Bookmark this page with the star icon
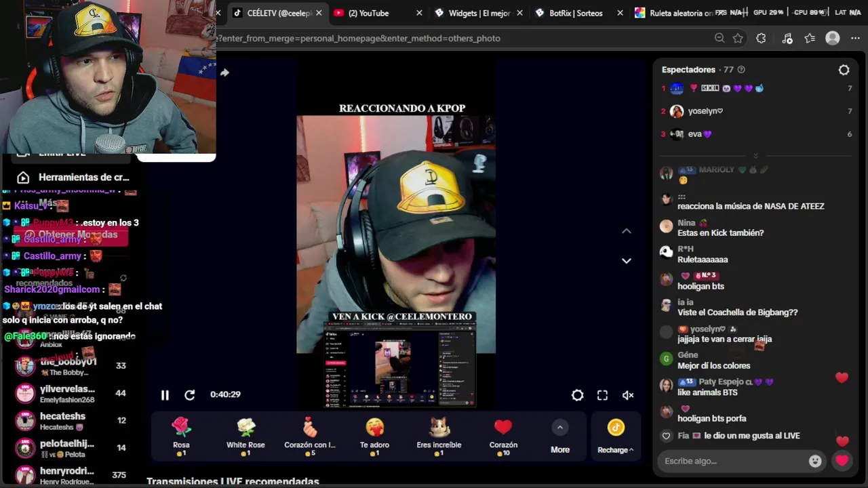The width and height of the screenshot is (868, 488). point(738,38)
